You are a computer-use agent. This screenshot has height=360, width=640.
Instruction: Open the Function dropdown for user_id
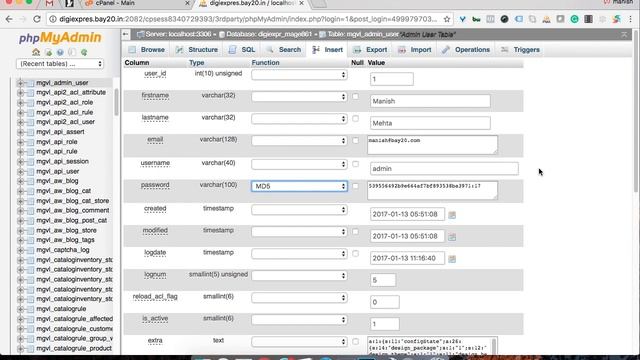click(299, 75)
